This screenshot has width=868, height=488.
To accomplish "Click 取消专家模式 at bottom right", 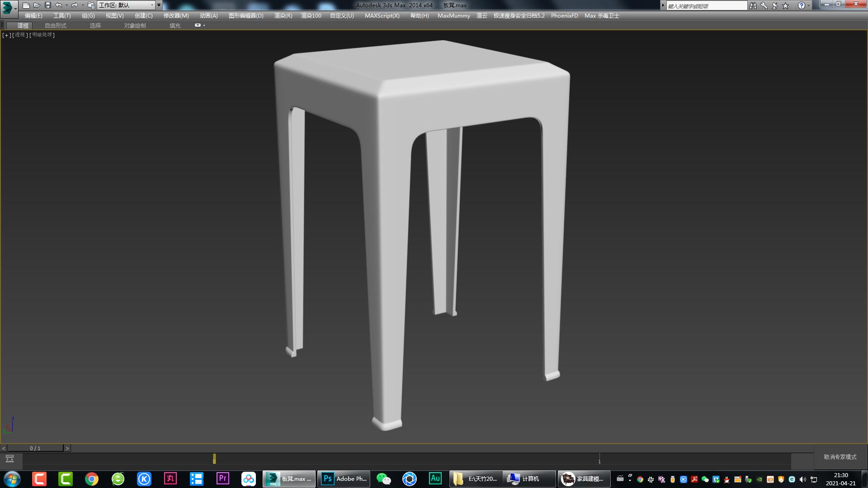I will 840,457.
